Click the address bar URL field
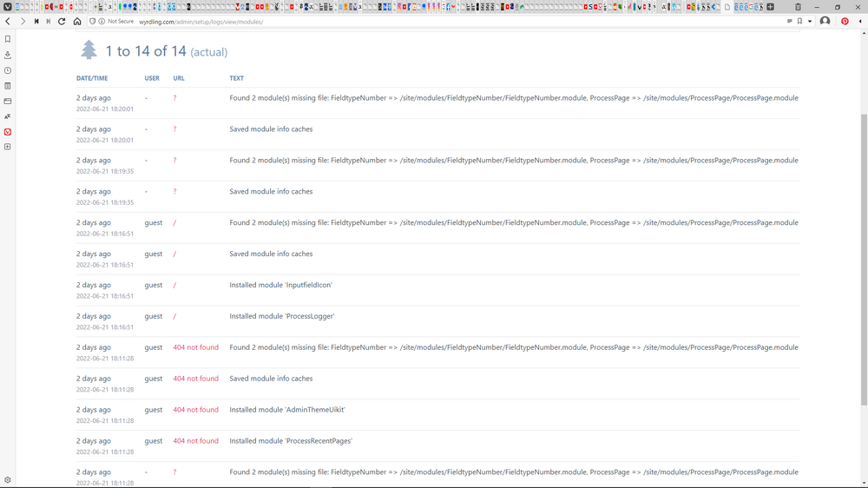The width and height of the screenshot is (868, 488). click(459, 22)
